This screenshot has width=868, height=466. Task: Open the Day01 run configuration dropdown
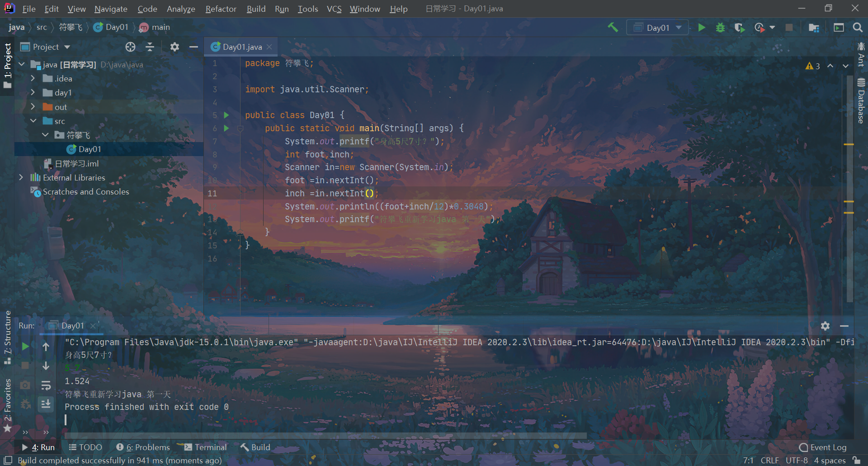click(657, 28)
